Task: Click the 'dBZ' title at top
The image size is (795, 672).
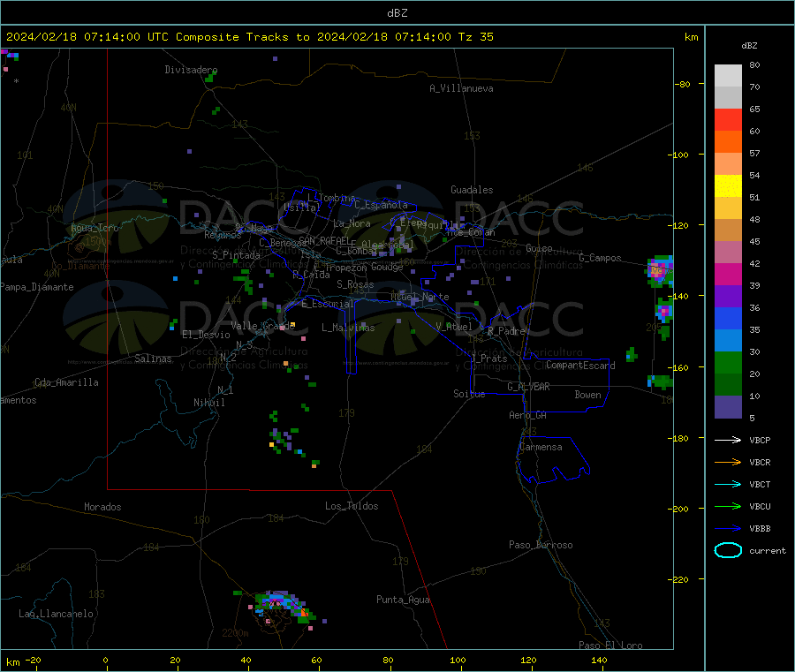Action: [x=397, y=13]
